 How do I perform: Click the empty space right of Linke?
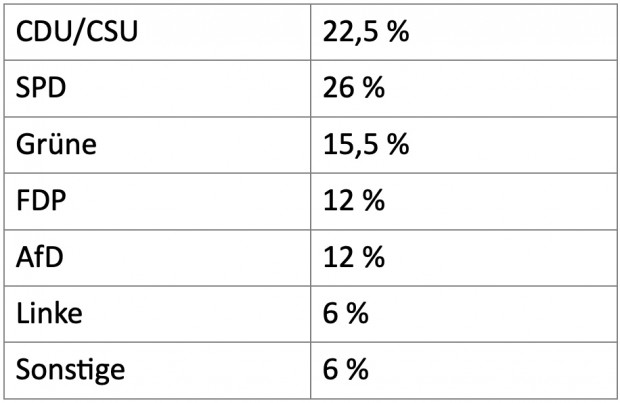pyautogui.click(x=196, y=314)
